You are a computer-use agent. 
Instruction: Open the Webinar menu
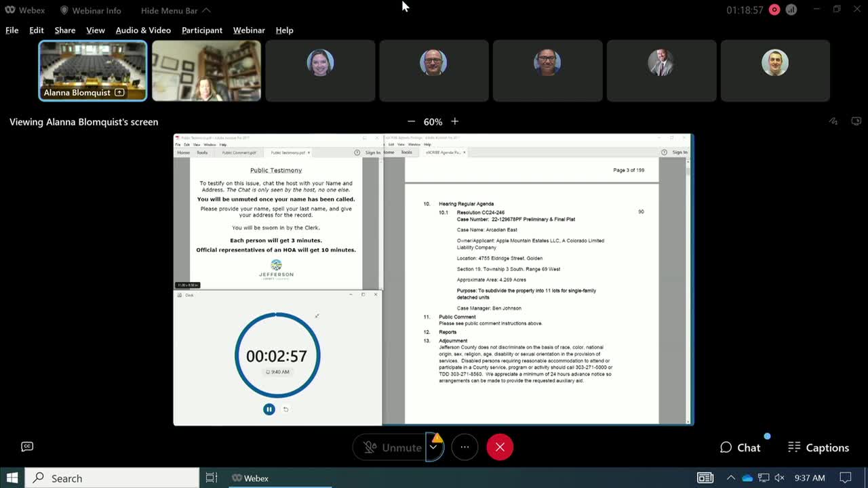coord(249,30)
